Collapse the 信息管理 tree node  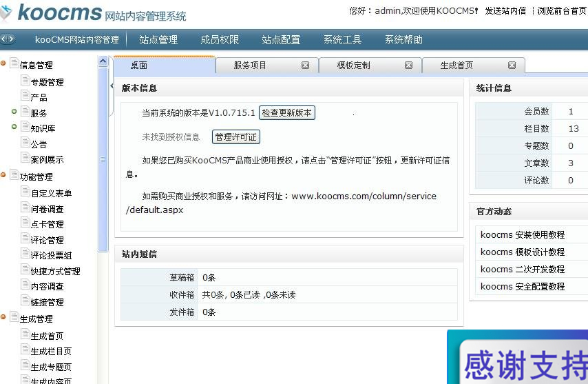3,63
